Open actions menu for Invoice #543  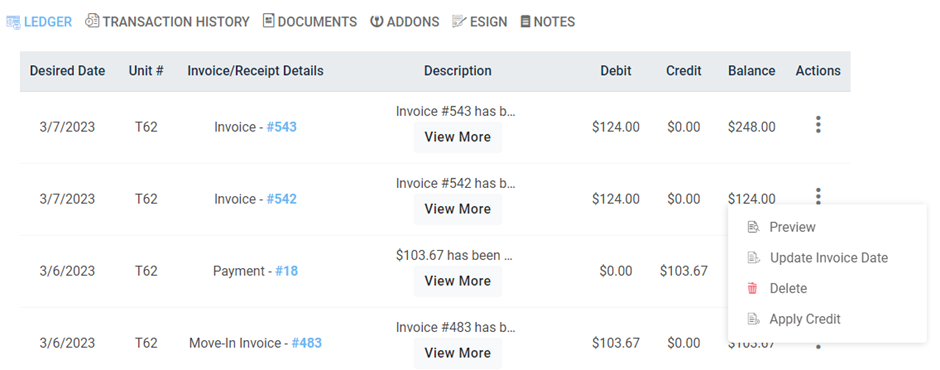tap(818, 125)
